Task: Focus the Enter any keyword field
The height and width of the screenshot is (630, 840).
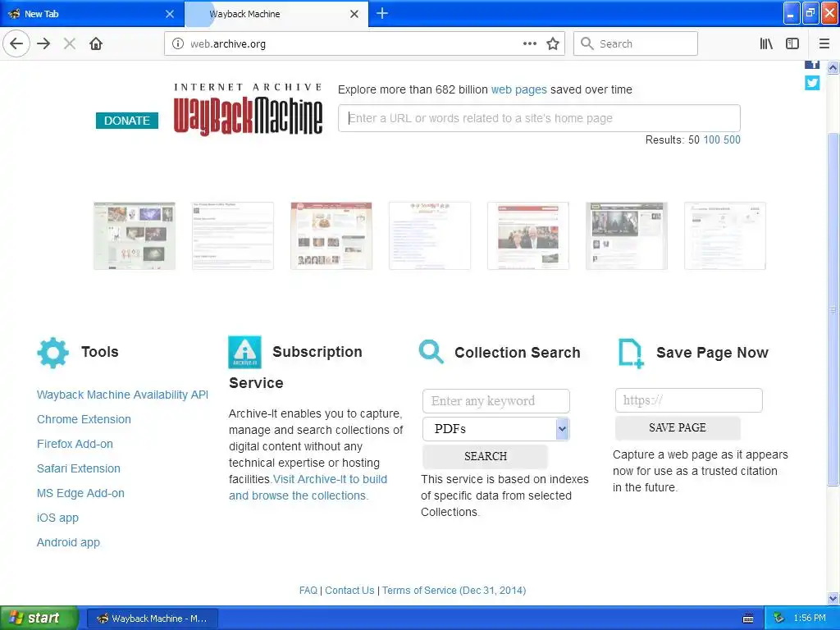Action: (x=496, y=400)
